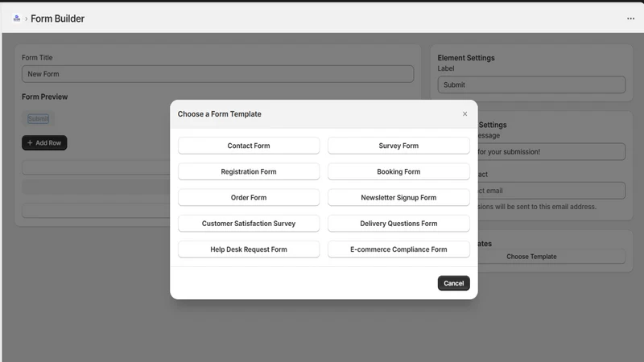
Task: Click the contact email input field
Action: (x=551, y=191)
